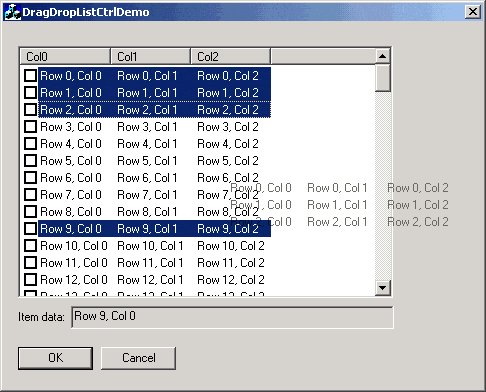Image resolution: width=486 pixels, height=392 pixels.
Task: Select the list item 'Row 12, Col 0'
Action: point(74,280)
